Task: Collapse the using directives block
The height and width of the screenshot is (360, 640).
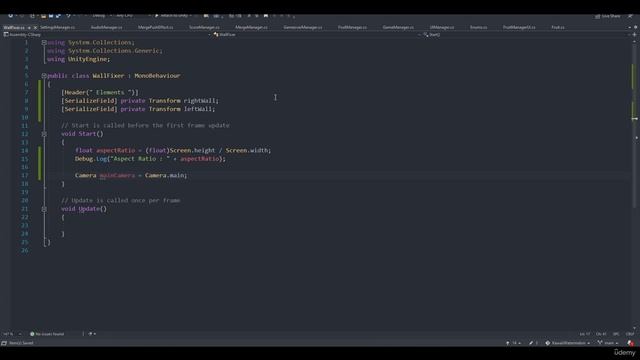Action: tap(44, 42)
